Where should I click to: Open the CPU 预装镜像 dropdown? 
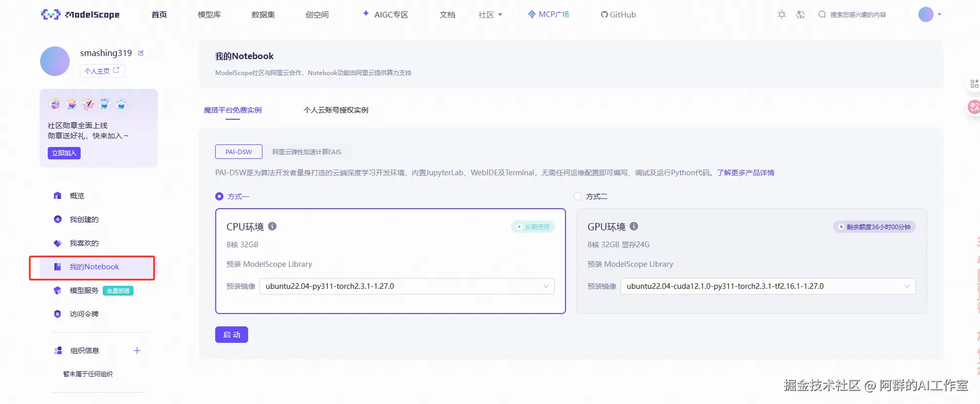coord(407,286)
